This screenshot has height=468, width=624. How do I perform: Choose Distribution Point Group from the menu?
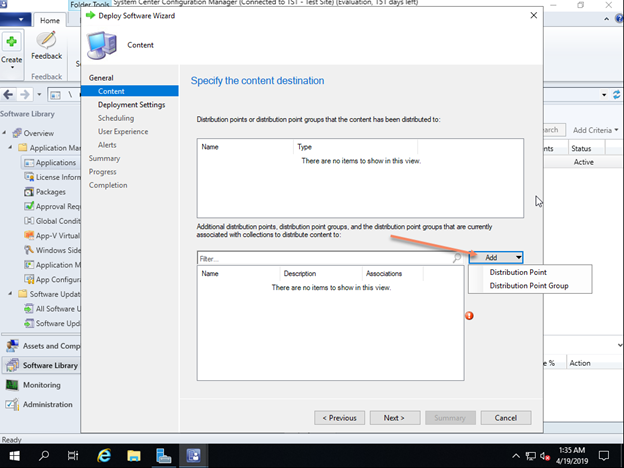pyautogui.click(x=529, y=286)
